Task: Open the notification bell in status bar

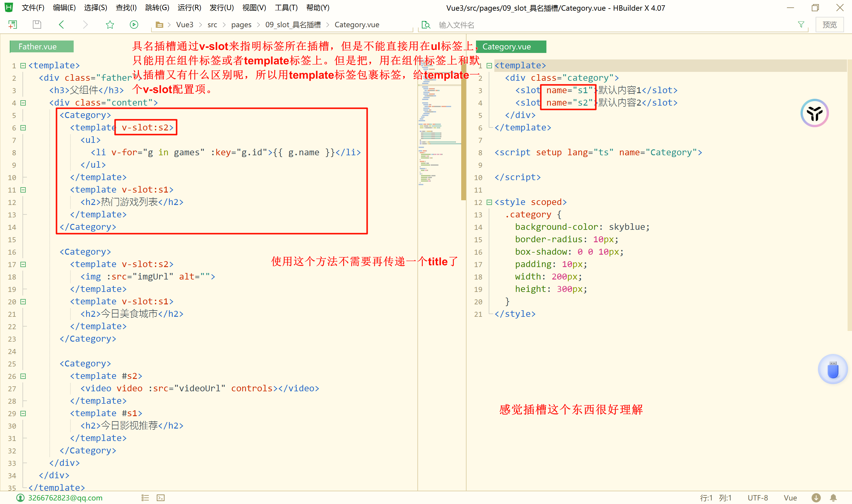Action: (x=833, y=497)
